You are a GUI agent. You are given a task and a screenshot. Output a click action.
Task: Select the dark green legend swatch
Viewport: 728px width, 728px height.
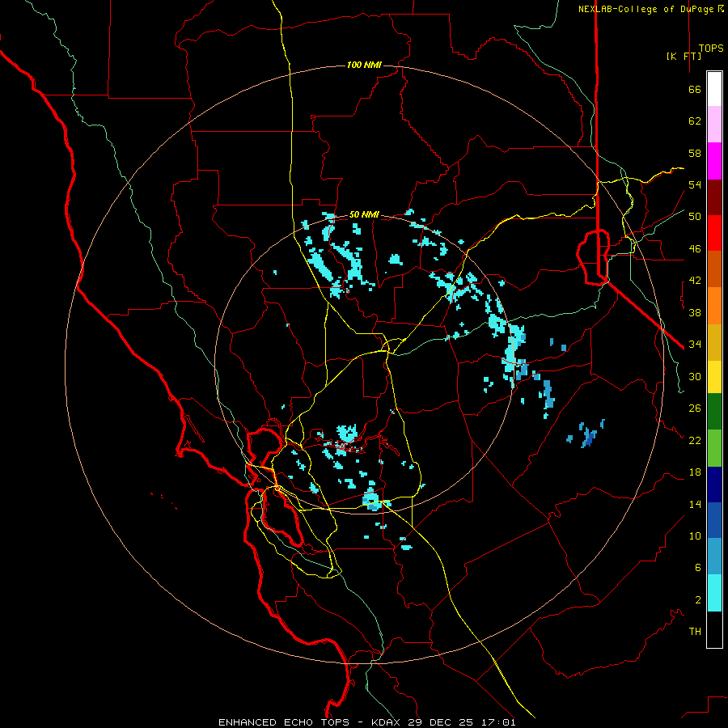point(714,412)
